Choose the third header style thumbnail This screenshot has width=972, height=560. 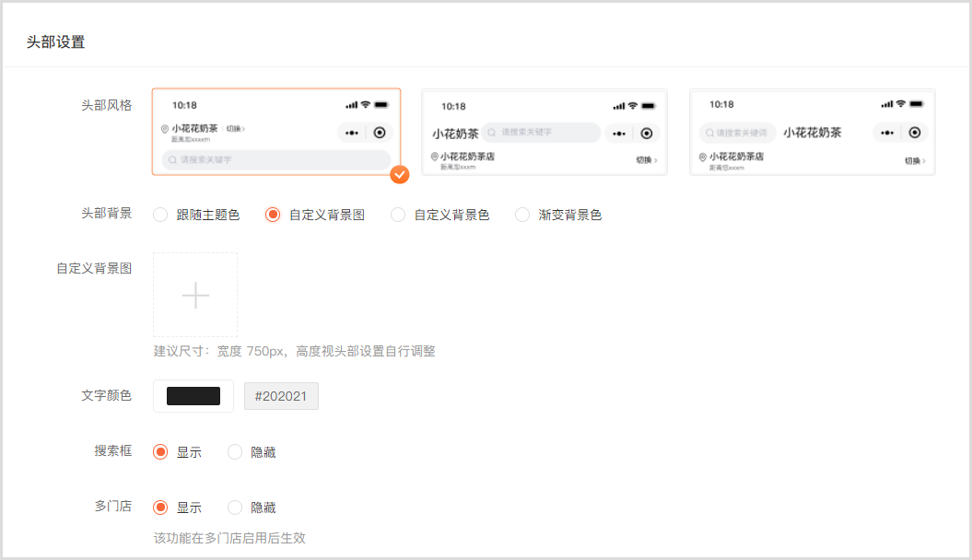(812, 132)
